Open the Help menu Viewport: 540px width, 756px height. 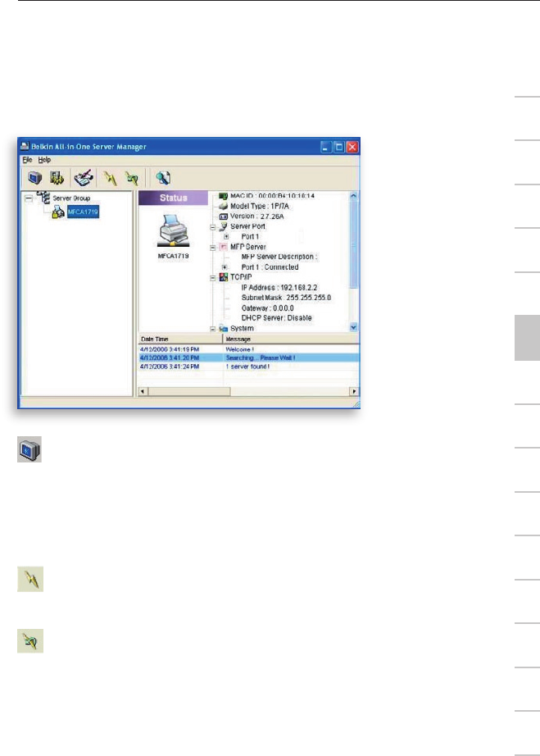point(44,160)
